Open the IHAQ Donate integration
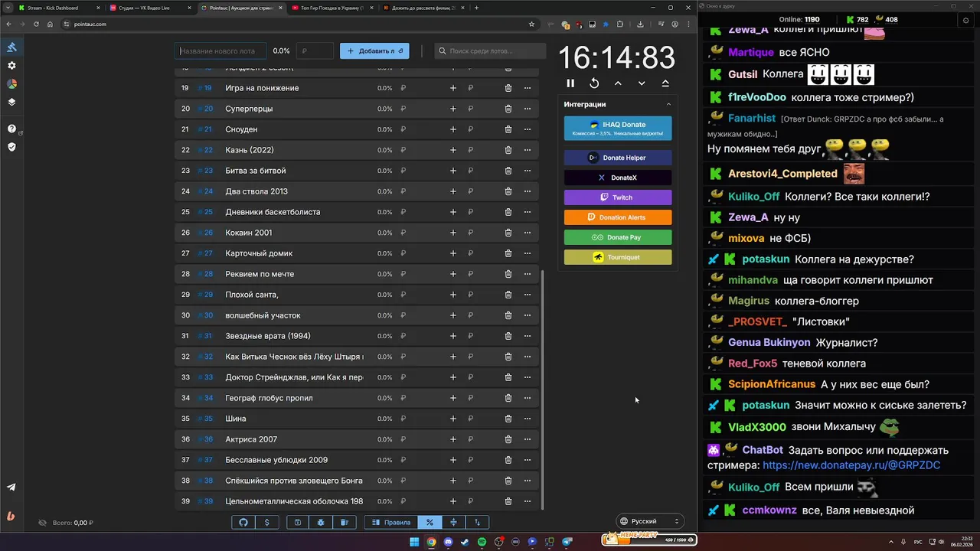 618,128
